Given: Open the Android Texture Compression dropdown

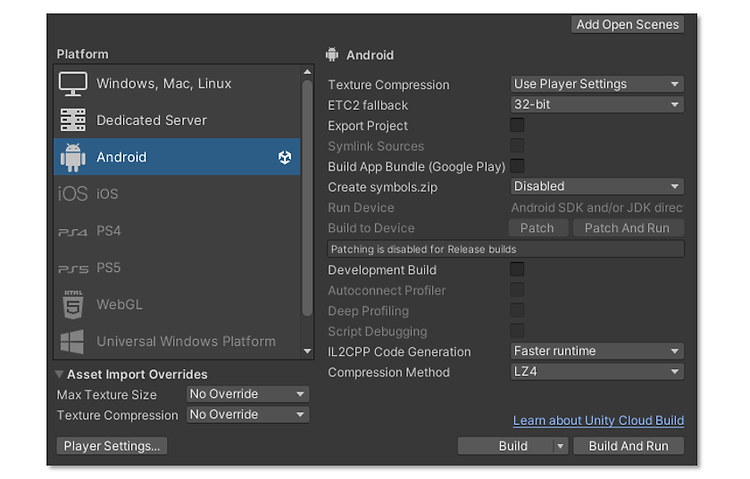Looking at the screenshot, I should point(597,84).
